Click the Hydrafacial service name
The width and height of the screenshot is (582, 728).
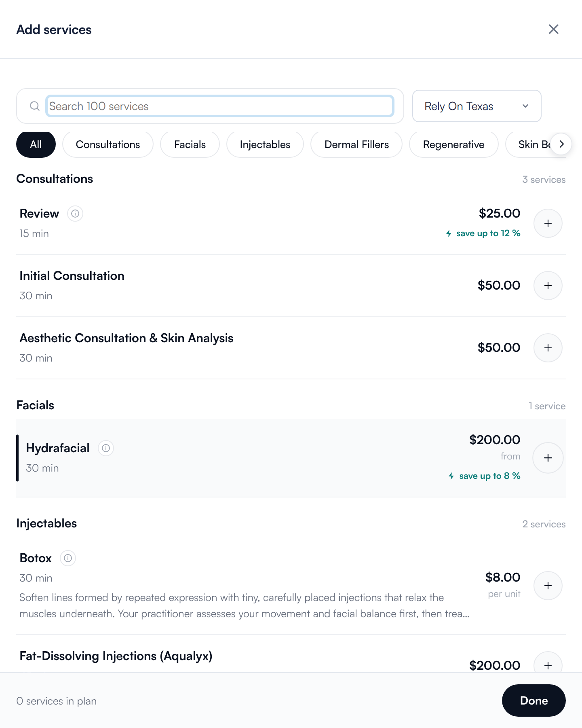(58, 448)
